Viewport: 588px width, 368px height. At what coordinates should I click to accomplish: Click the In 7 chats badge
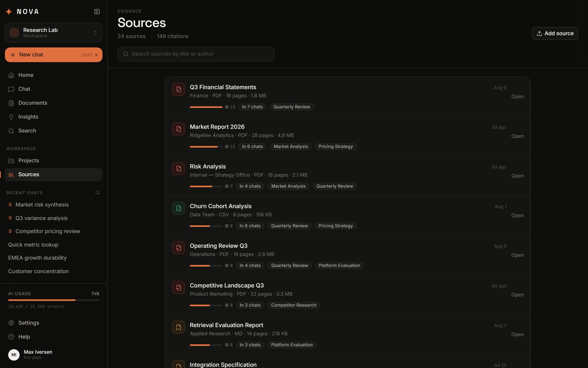(252, 107)
